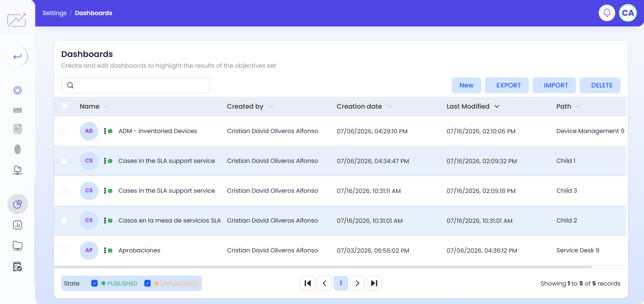The width and height of the screenshot is (644, 304).
Task: Open the Aprobaciones dashboard name
Action: [139, 250]
